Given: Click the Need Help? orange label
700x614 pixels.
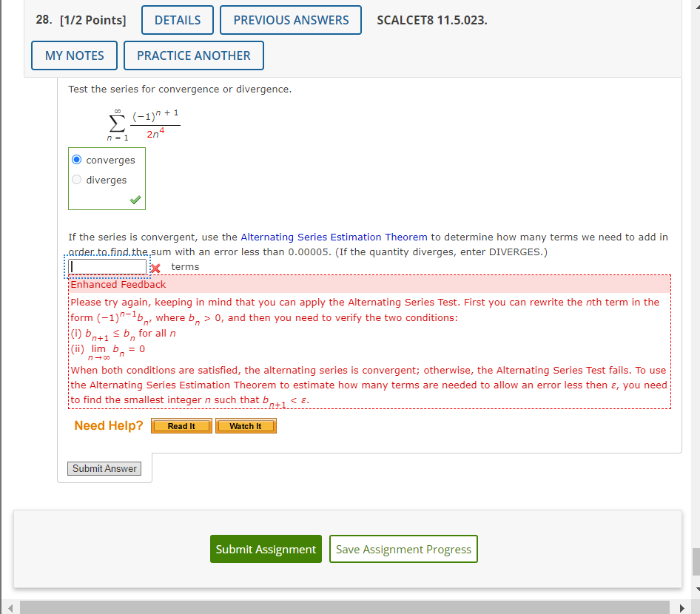Looking at the screenshot, I should (108, 425).
